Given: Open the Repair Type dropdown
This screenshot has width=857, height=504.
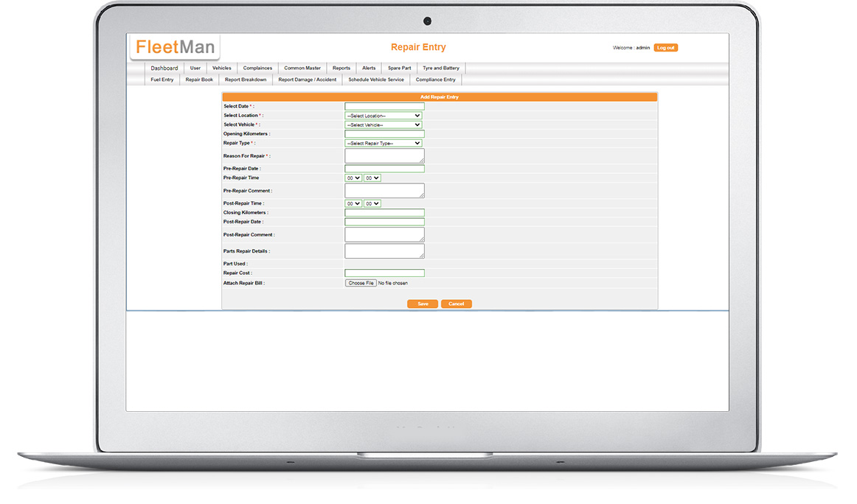Looking at the screenshot, I should 384,143.
